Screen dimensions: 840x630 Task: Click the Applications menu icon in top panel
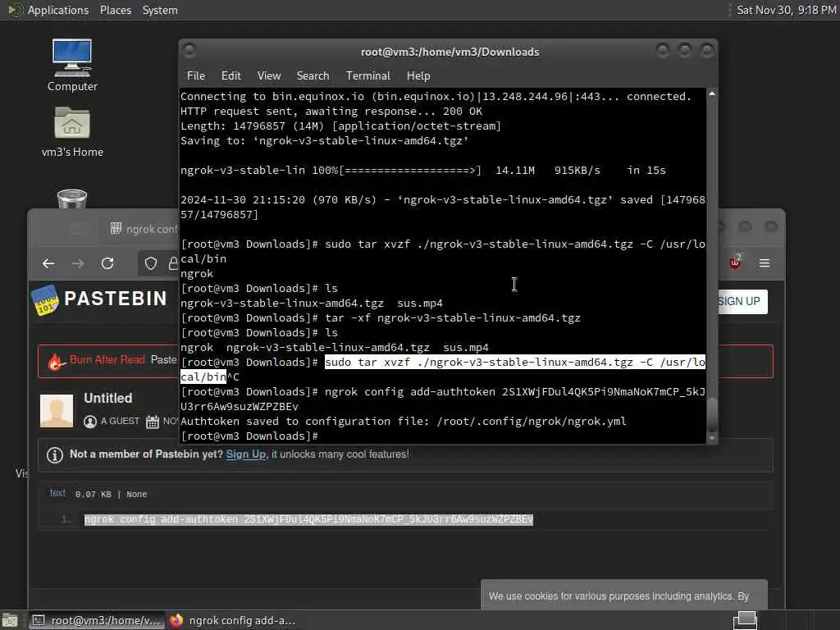(15, 10)
